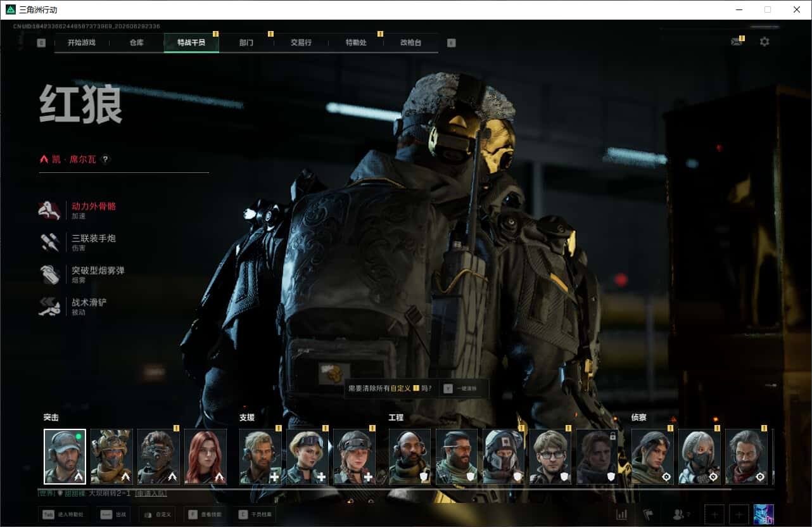Image resolution: width=812 pixels, height=527 pixels.
Task: Click the 进入特勤处 button
Action: point(62,514)
